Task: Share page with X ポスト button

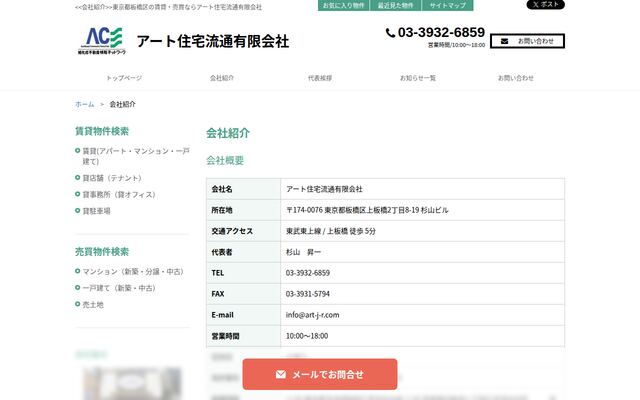Action: click(545, 4)
